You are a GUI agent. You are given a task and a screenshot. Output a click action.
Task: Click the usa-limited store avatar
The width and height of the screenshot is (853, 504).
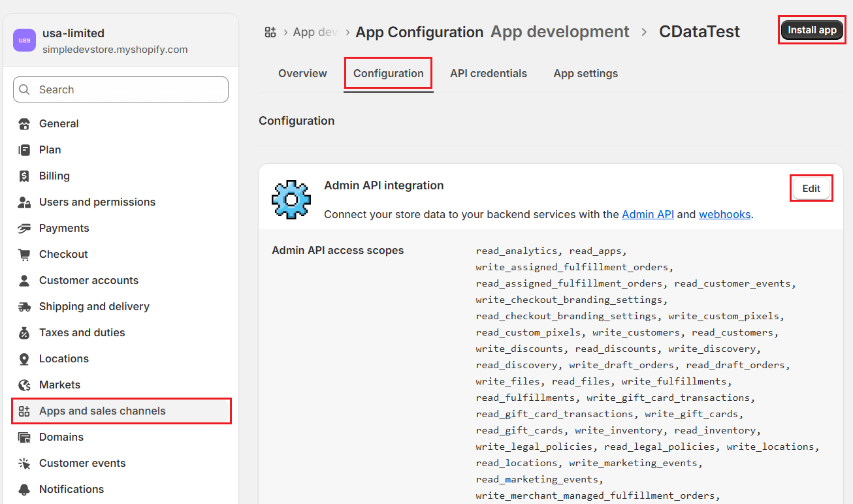[24, 40]
